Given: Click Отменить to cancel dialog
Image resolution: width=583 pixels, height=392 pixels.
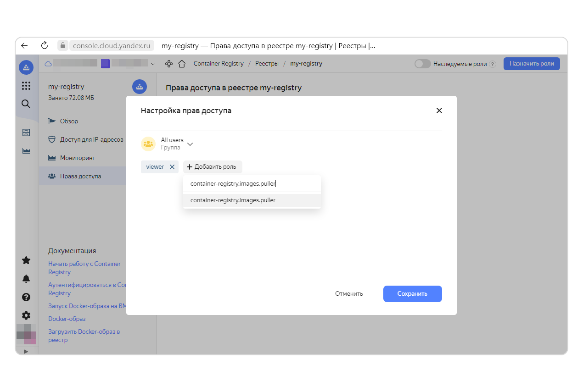Looking at the screenshot, I should click(x=349, y=294).
